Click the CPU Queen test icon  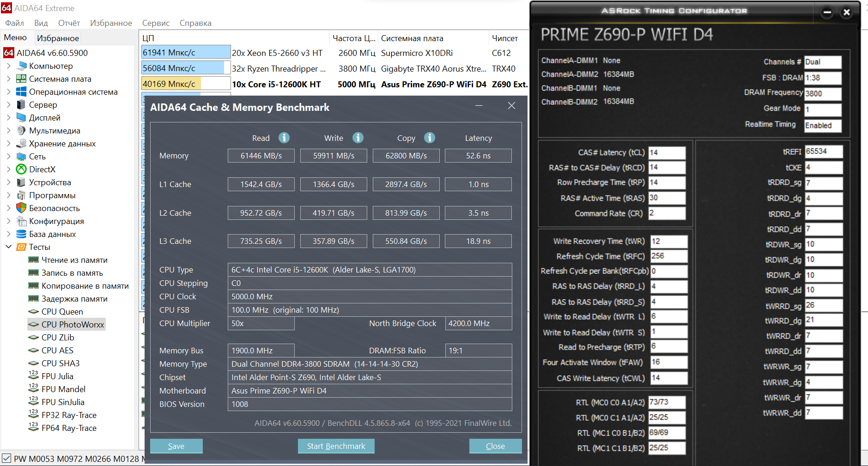click(34, 312)
